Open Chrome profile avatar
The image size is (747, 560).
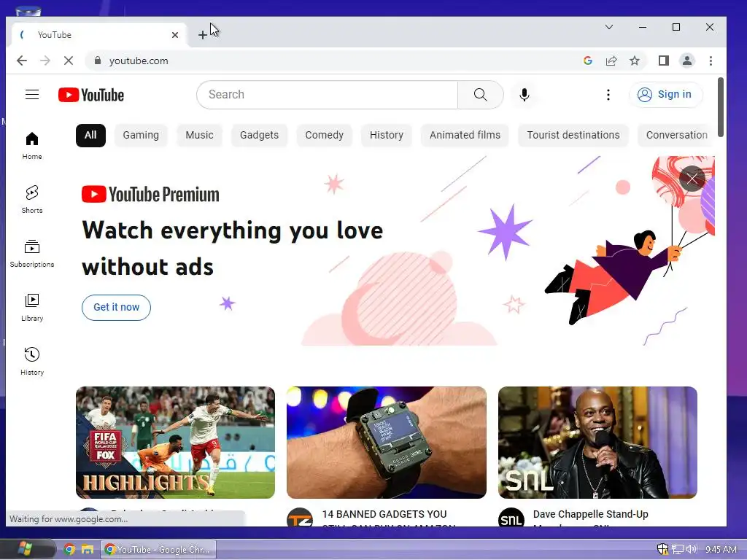(x=686, y=61)
